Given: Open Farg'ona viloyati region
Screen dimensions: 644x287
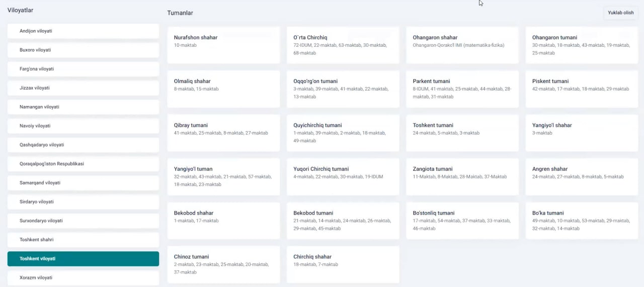Looking at the screenshot, I should [83, 69].
